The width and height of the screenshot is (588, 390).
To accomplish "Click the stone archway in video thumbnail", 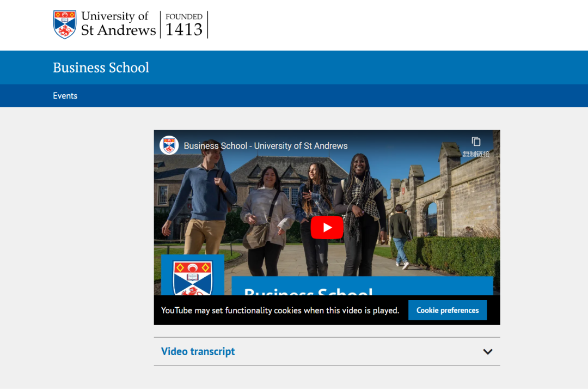I will click(430, 218).
